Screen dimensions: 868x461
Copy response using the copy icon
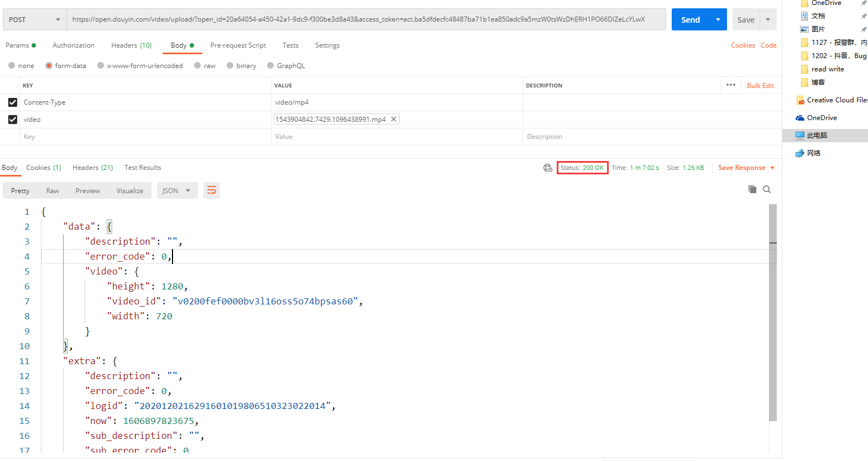tap(752, 189)
